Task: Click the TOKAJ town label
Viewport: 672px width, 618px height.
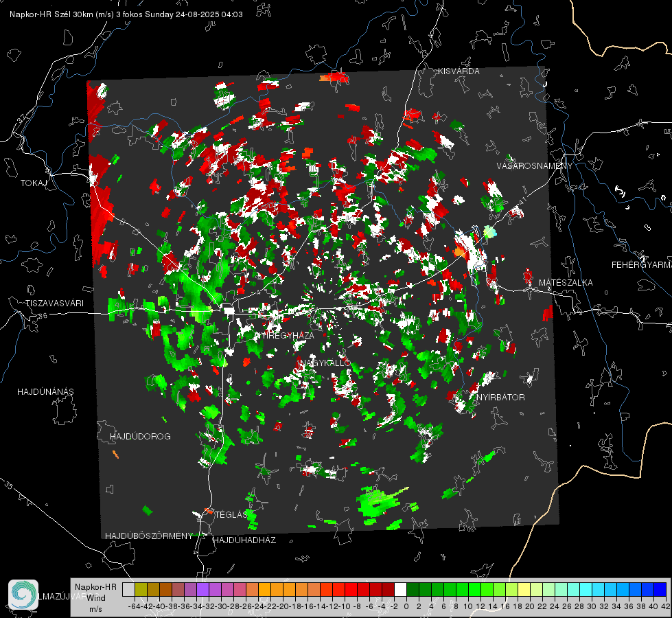Action: tap(34, 183)
